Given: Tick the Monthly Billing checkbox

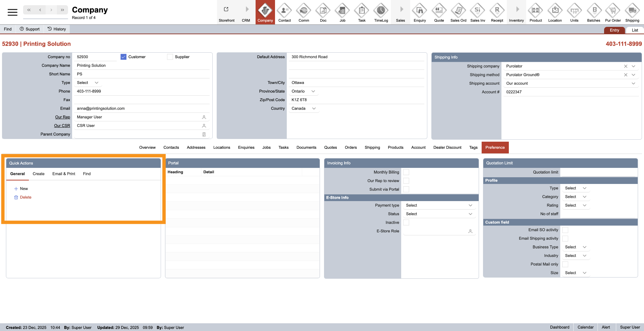Looking at the screenshot, I should [406, 172].
